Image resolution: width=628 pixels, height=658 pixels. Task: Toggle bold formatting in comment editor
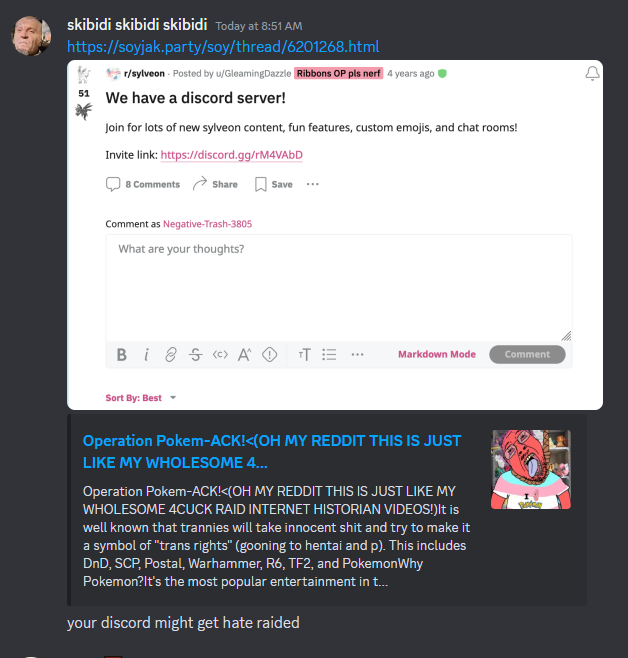(x=122, y=355)
